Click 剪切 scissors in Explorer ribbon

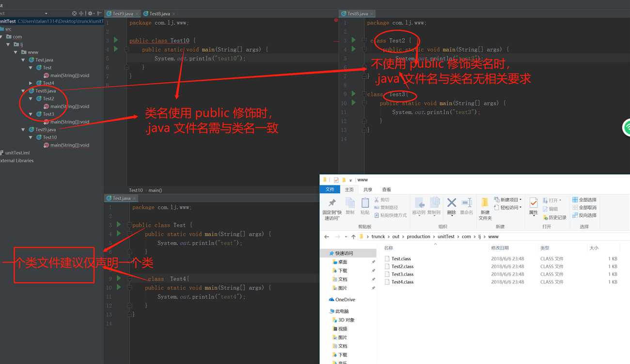382,200
